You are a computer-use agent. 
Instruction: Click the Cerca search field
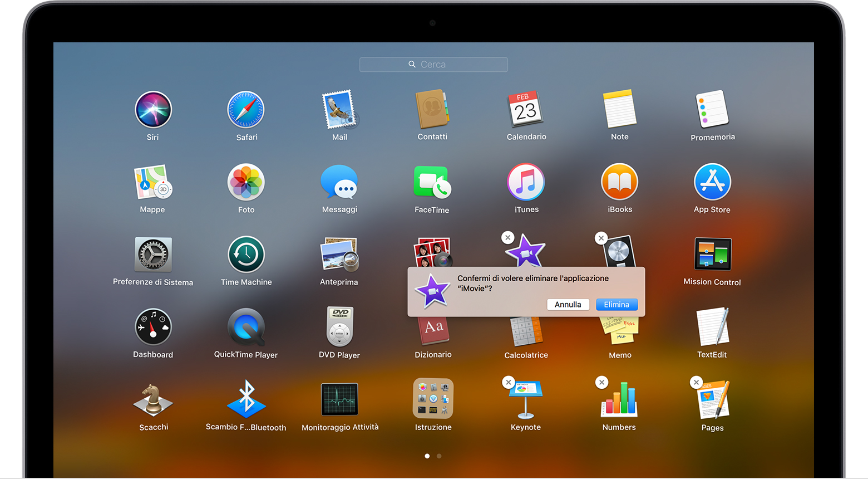pos(433,64)
